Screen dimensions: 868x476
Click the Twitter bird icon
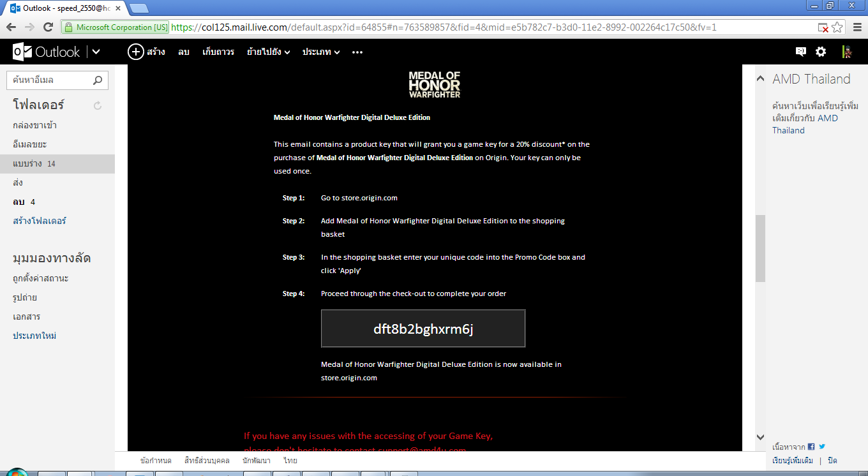tap(822, 447)
